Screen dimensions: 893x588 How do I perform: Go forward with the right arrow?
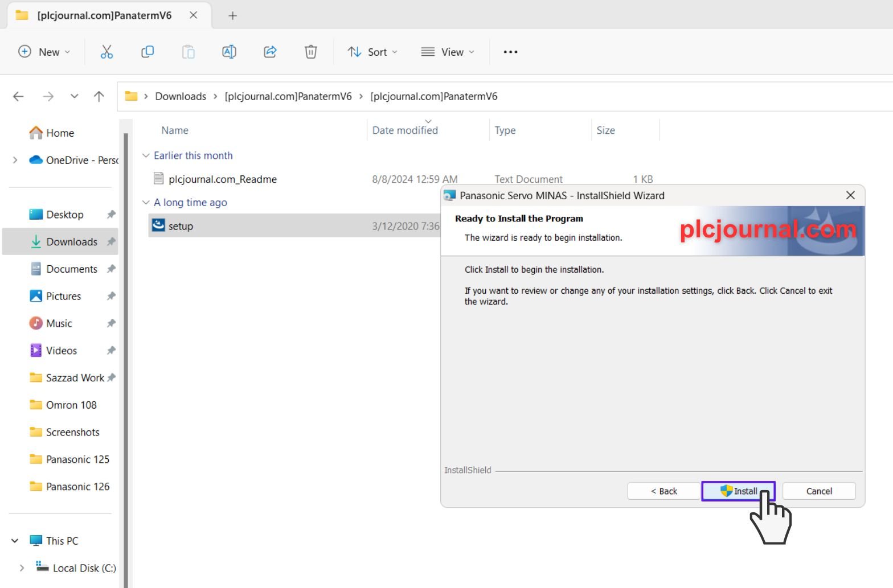click(x=48, y=96)
